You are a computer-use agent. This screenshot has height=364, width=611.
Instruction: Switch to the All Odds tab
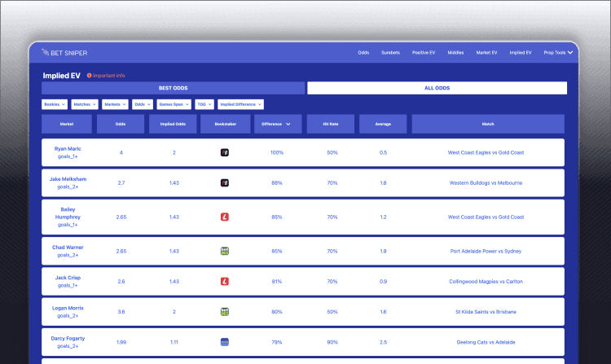[x=437, y=88]
